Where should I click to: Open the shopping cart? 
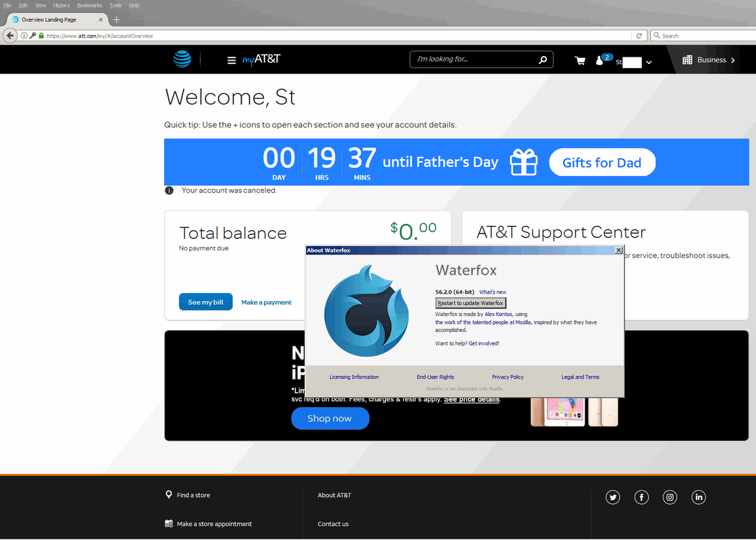(580, 60)
